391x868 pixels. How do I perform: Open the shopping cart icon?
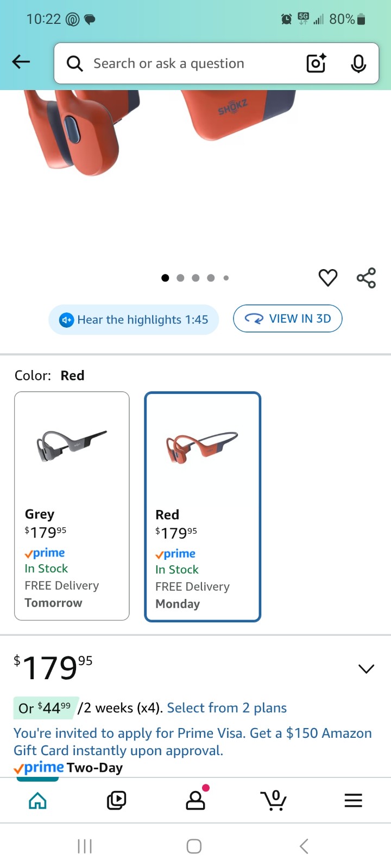pos(274,800)
